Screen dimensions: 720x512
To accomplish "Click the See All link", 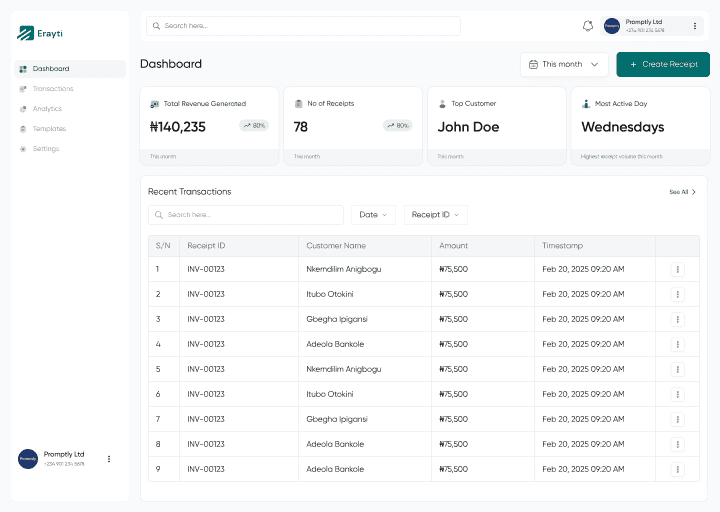I will click(682, 192).
